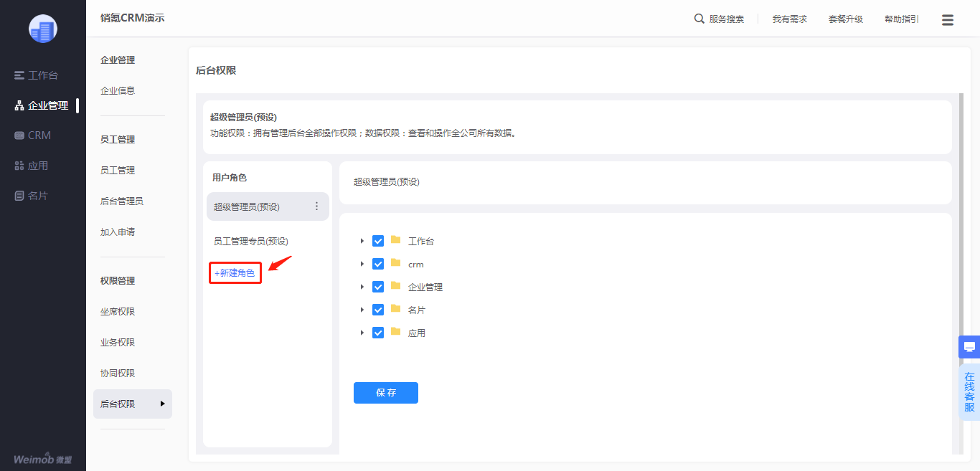Open the CRM sidebar icon
Image resolution: width=980 pixels, height=471 pixels.
(19, 135)
